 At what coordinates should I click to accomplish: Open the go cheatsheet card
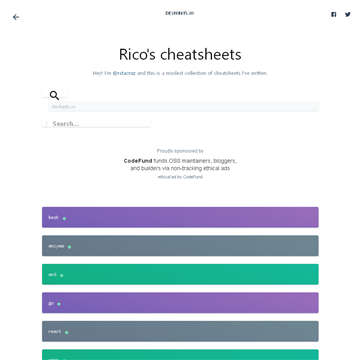(x=180, y=303)
